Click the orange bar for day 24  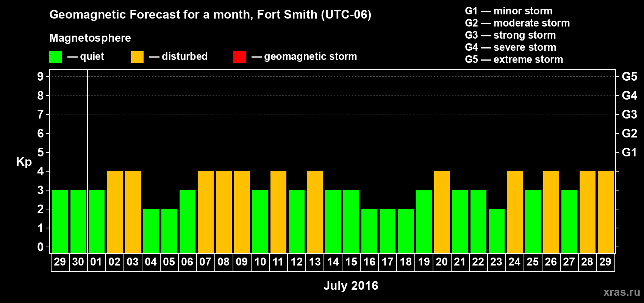pyautogui.click(x=515, y=212)
